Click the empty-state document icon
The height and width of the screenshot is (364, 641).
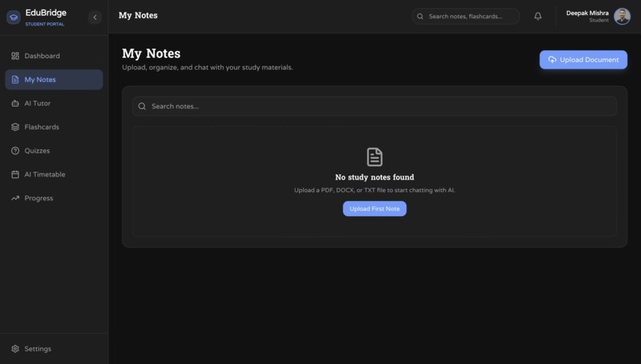pyautogui.click(x=375, y=157)
